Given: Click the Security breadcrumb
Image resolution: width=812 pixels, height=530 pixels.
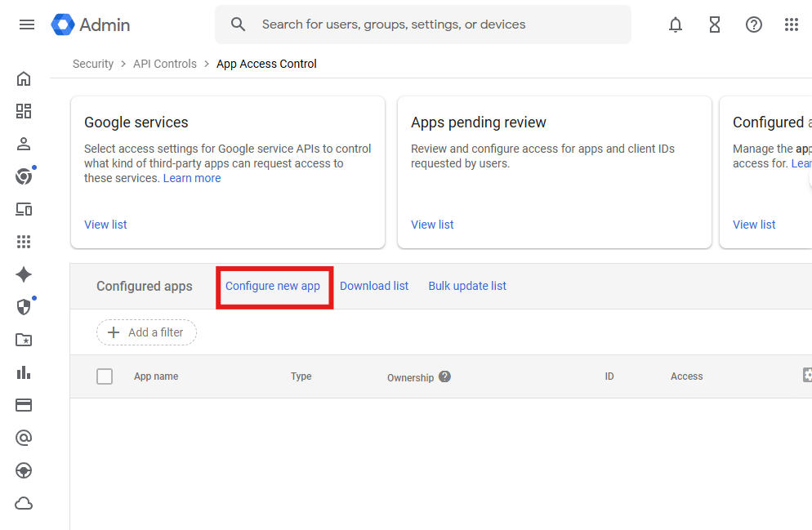Looking at the screenshot, I should pyautogui.click(x=92, y=64).
